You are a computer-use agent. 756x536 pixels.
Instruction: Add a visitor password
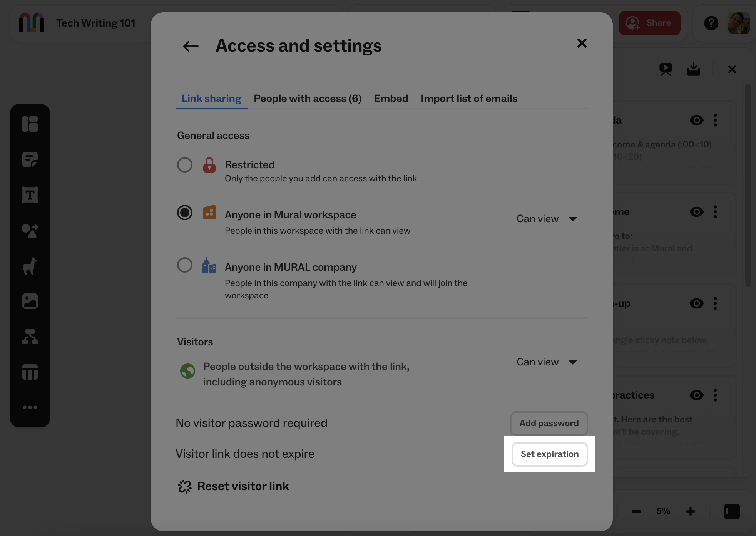pos(549,423)
